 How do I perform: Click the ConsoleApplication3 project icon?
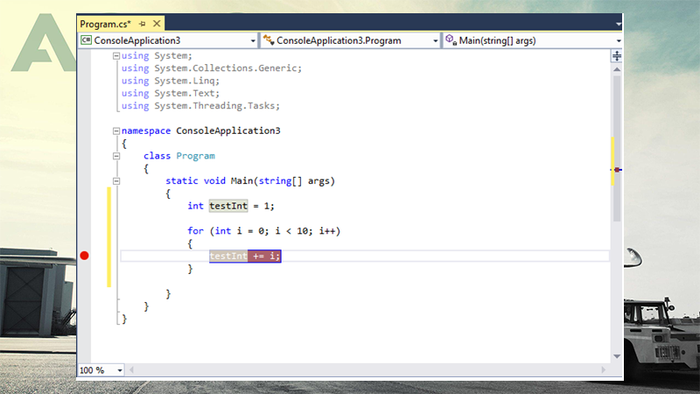[86, 40]
